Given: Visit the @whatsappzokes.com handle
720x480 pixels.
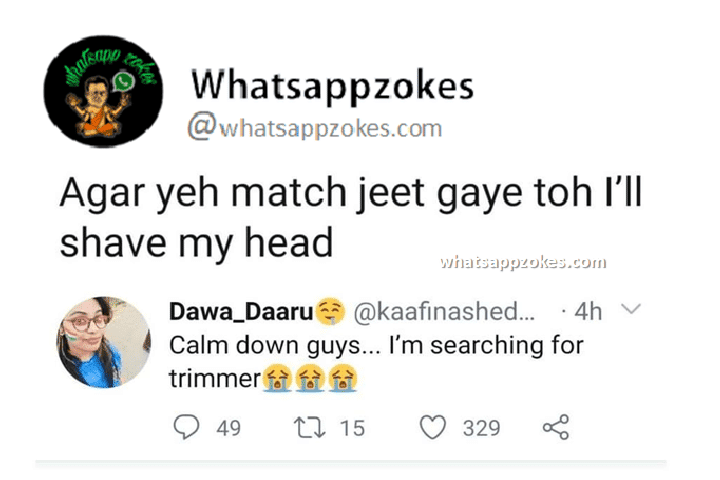Looking at the screenshot, I should (x=315, y=127).
